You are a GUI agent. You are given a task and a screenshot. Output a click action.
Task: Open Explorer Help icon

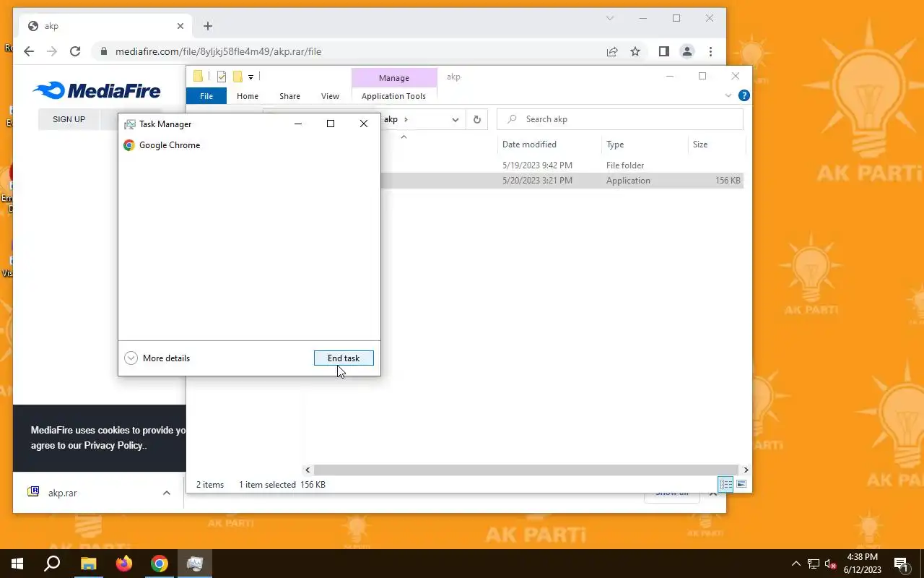point(744,95)
